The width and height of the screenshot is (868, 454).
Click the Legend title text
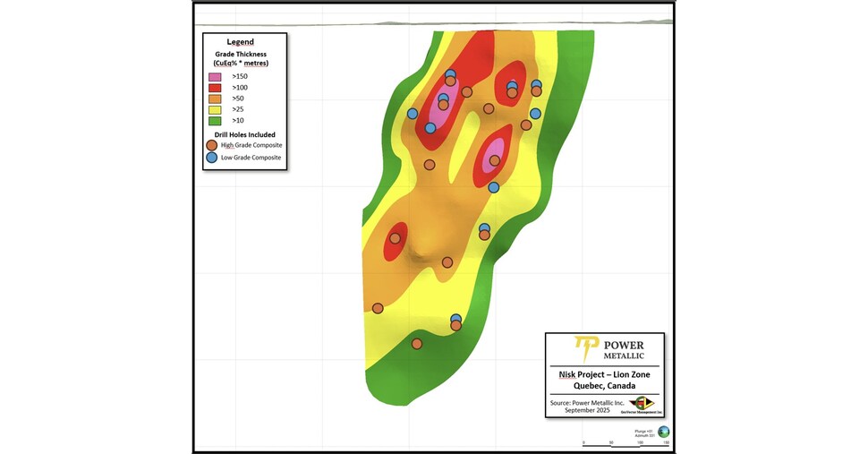pyautogui.click(x=241, y=42)
